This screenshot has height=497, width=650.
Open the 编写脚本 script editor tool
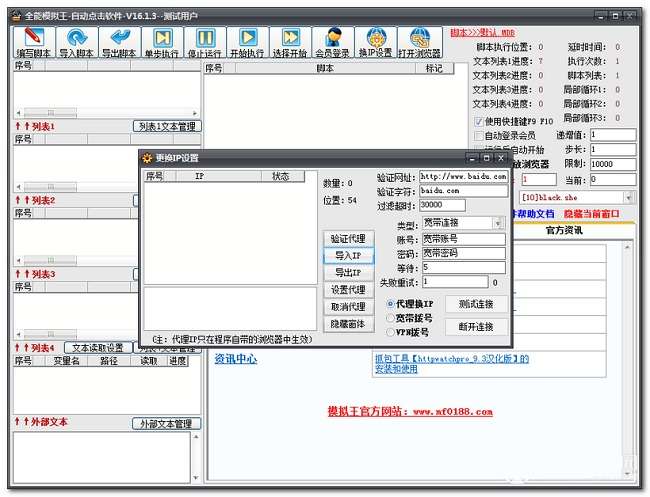click(x=34, y=42)
